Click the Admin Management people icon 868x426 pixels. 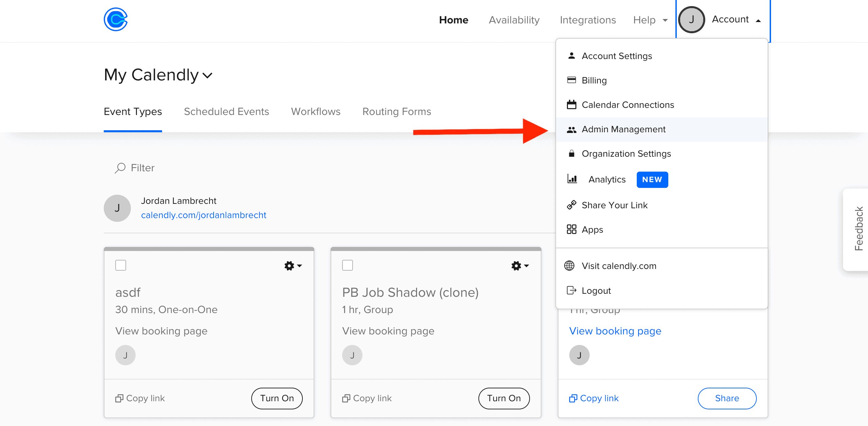(572, 130)
